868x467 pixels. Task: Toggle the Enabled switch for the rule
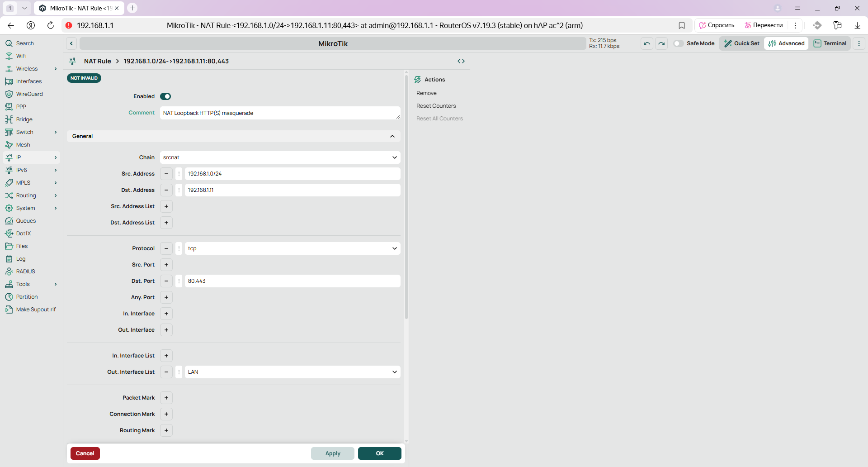pyautogui.click(x=165, y=96)
